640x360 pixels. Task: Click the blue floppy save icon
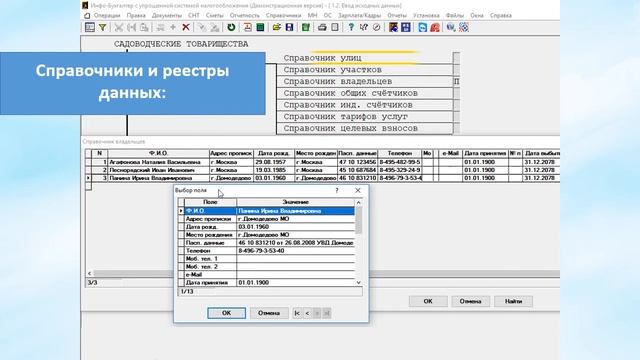point(289,27)
